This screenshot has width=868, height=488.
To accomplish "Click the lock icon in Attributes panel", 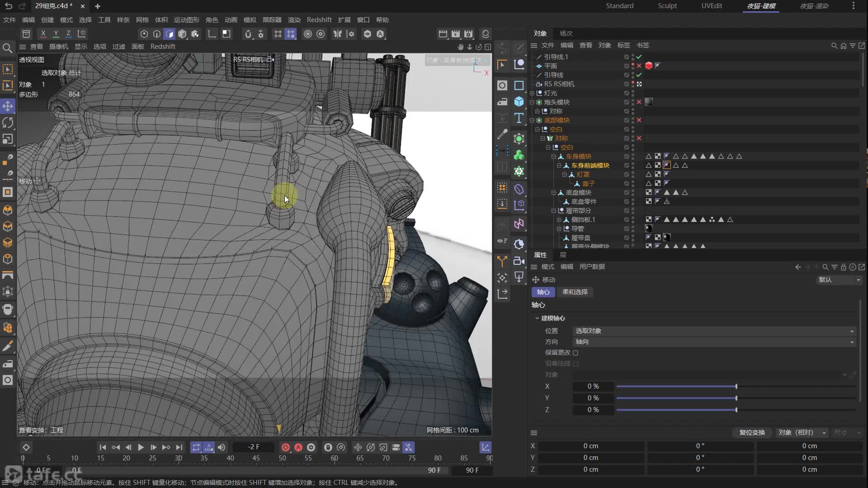I will tap(844, 267).
